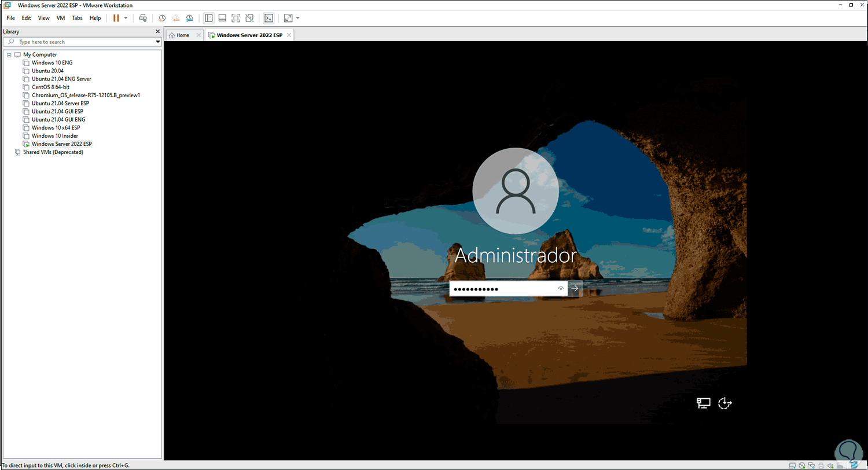Open the VM menu
Viewport: 868px width, 470px height.
pyautogui.click(x=61, y=18)
